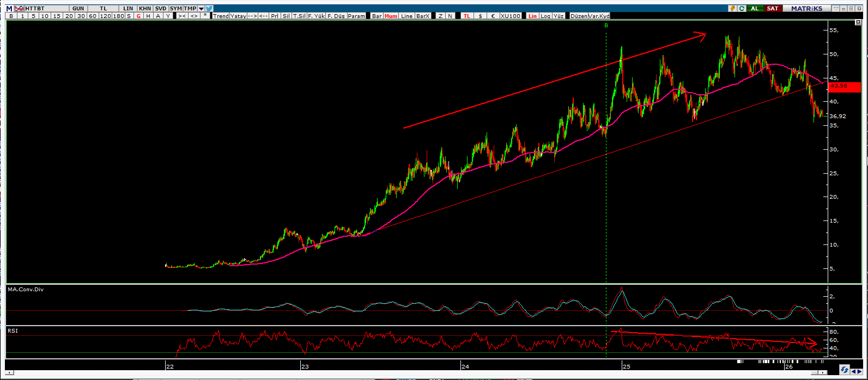The height and width of the screenshot is (380, 868).
Task: Select the S period button
Action: [x=129, y=16]
